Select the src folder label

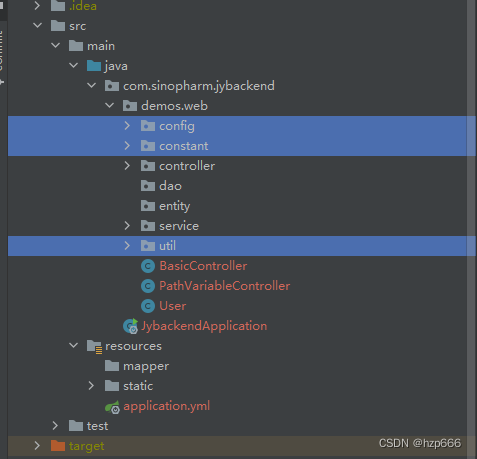click(x=78, y=26)
